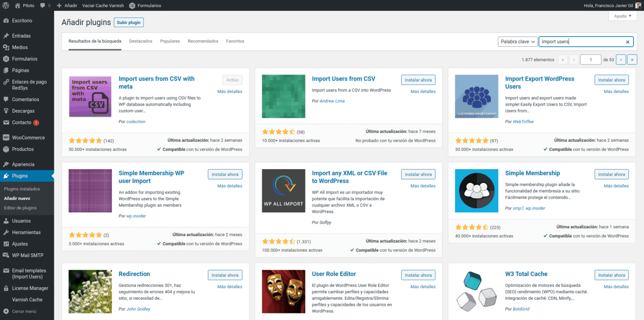This screenshot has height=320, width=644.
Task: View Más detalles for Import users from CSV with meta
Action: pyautogui.click(x=229, y=92)
